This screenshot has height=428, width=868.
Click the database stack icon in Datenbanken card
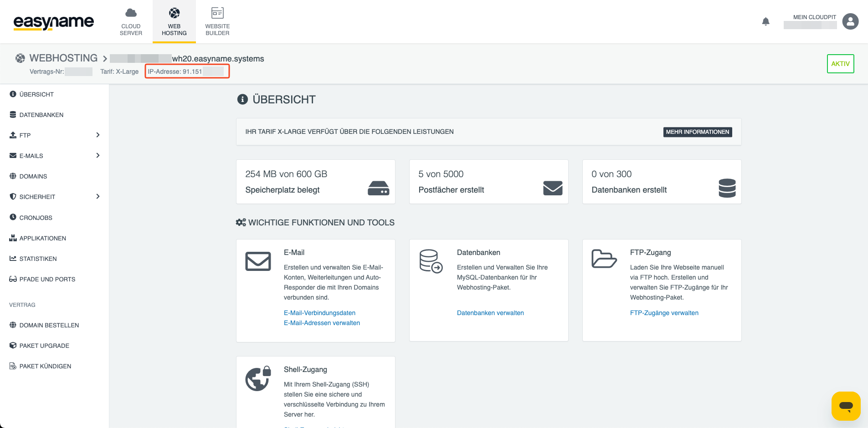coord(727,188)
